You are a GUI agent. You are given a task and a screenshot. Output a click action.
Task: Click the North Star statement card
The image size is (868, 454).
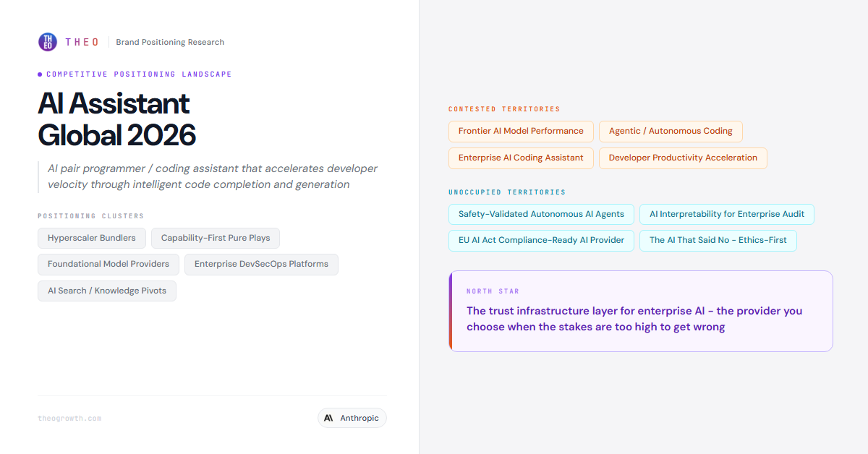pyautogui.click(x=641, y=311)
